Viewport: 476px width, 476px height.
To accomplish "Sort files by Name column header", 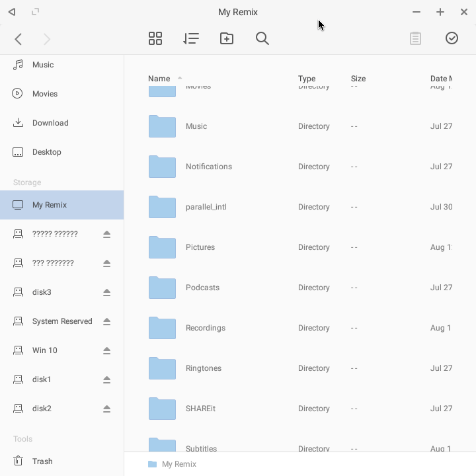I will 159,79.
